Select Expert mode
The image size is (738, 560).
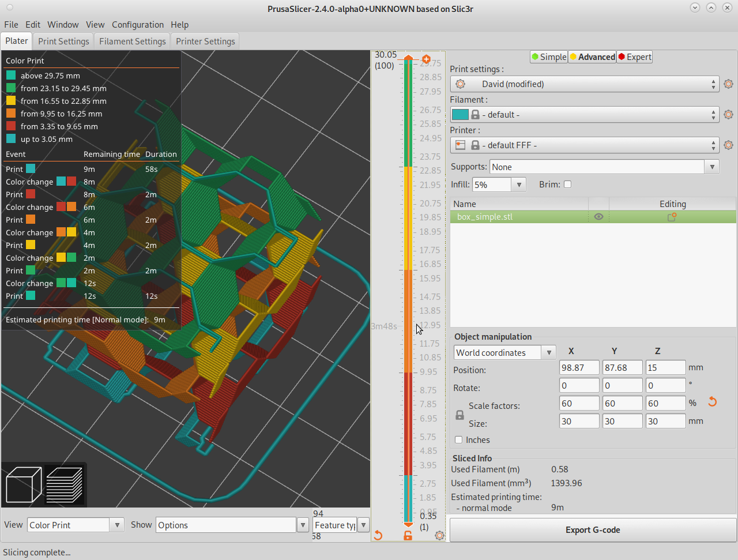pyautogui.click(x=634, y=57)
